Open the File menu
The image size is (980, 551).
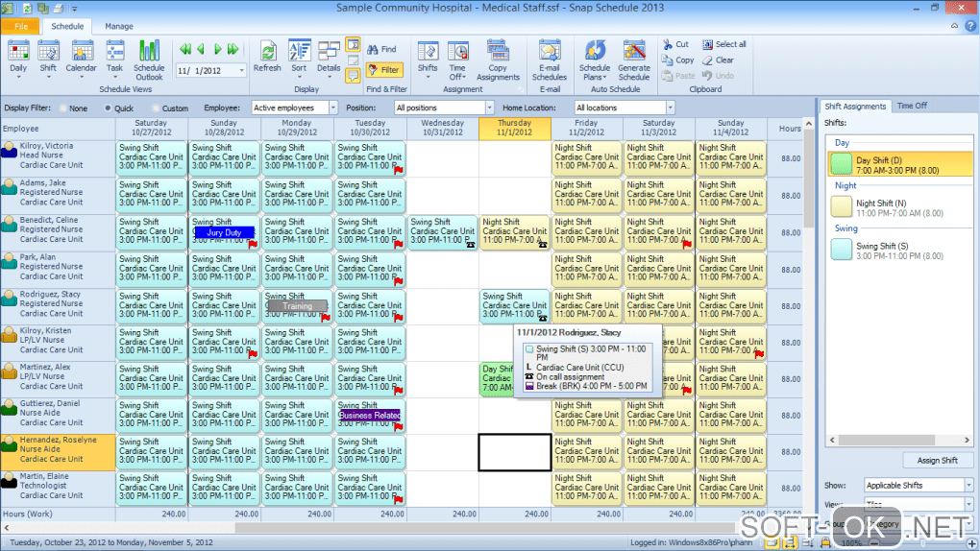(20, 26)
